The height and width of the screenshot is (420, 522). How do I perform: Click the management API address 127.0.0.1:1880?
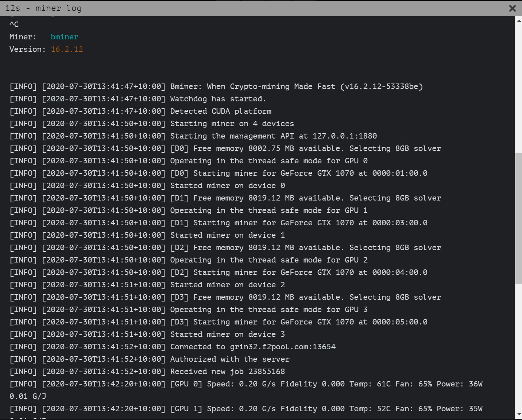pyautogui.click(x=345, y=136)
